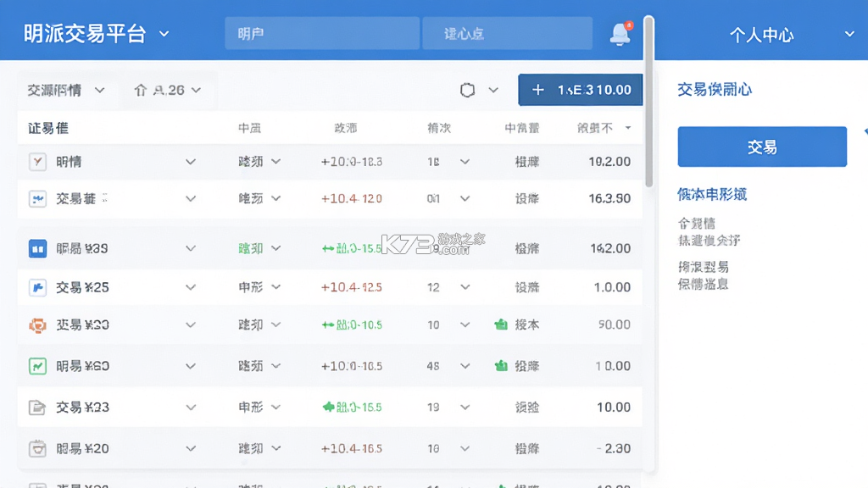Open the 个人中心 dropdown
The height and width of the screenshot is (488, 868).
[849, 34]
